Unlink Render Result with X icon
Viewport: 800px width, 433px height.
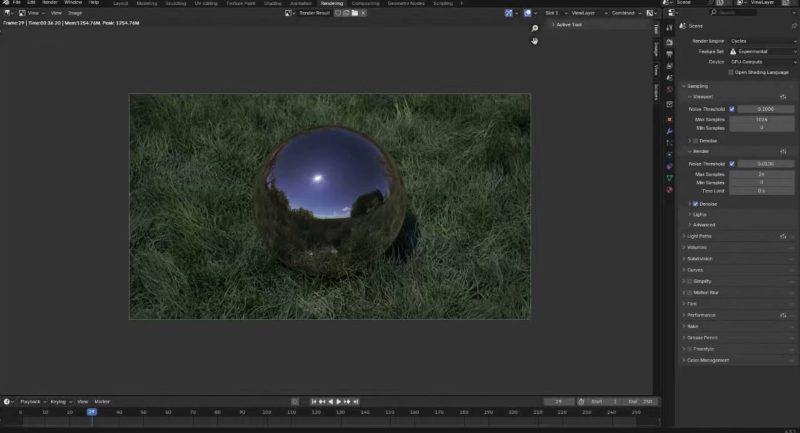tap(363, 13)
